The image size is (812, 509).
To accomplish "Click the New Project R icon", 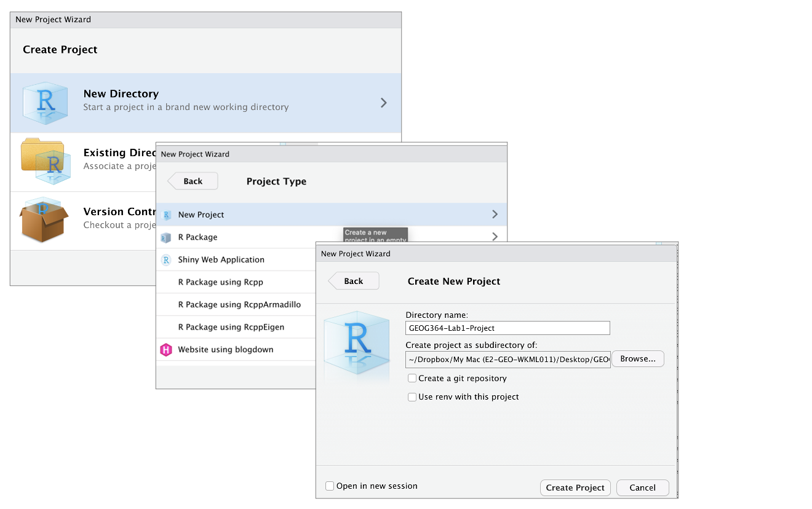I will [166, 215].
